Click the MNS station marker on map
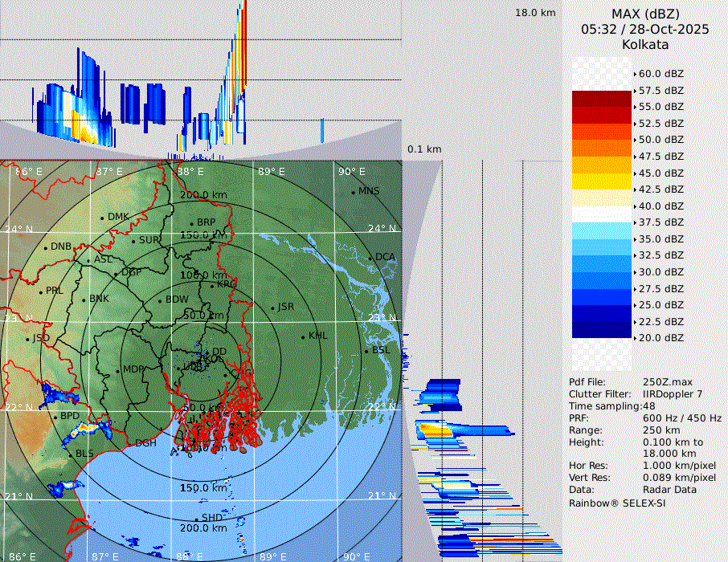This screenshot has width=728, height=562. [354, 192]
